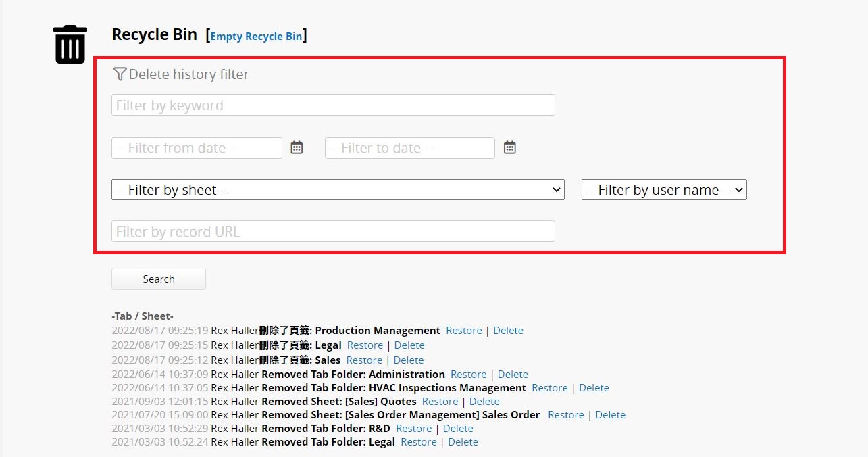
Task: Focus the Filter by record URL field
Action: click(333, 232)
